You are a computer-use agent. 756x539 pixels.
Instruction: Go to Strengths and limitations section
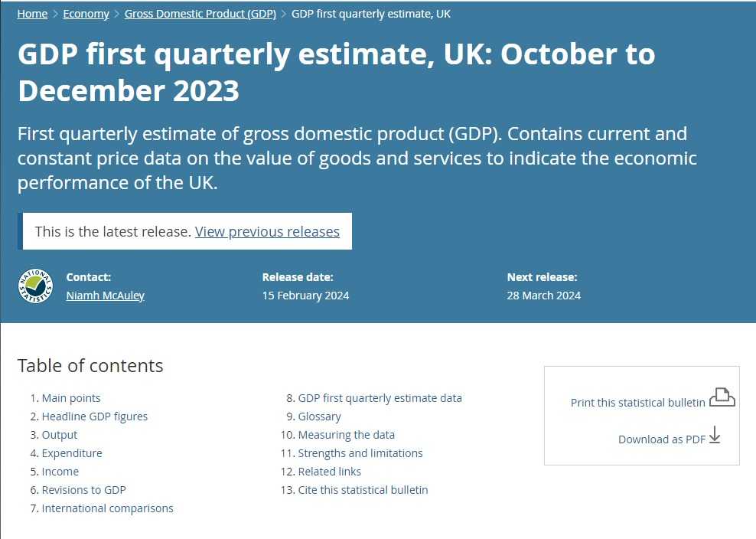click(x=360, y=453)
